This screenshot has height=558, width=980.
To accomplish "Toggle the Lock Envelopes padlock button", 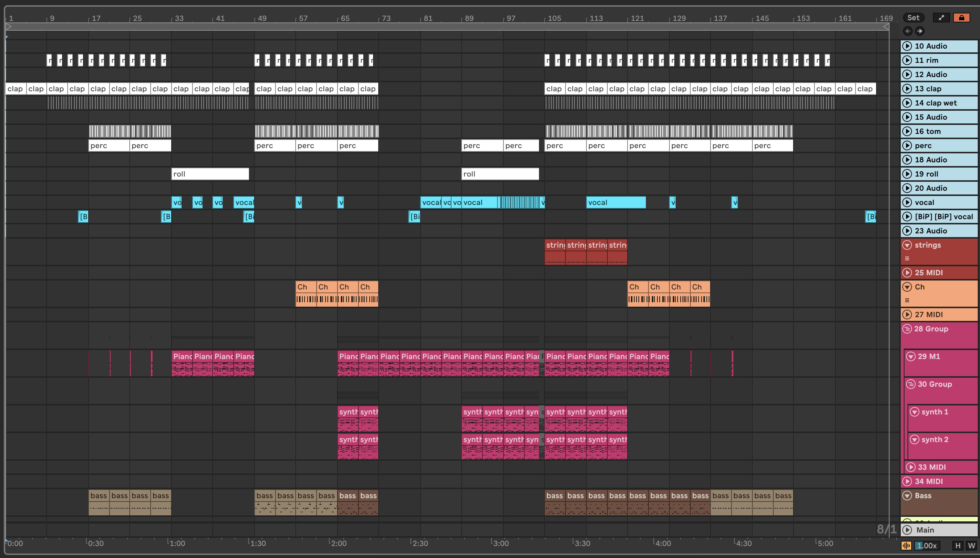I will [x=961, y=18].
